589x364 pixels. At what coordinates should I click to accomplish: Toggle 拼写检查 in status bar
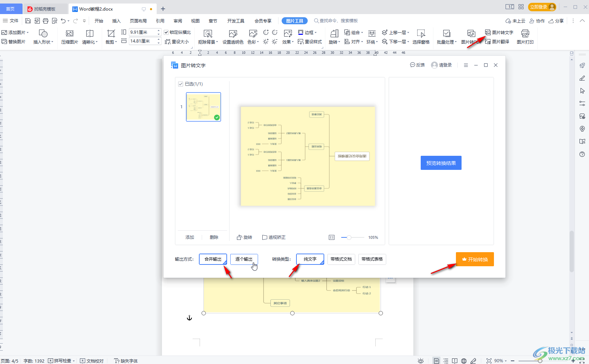pyautogui.click(x=61, y=361)
